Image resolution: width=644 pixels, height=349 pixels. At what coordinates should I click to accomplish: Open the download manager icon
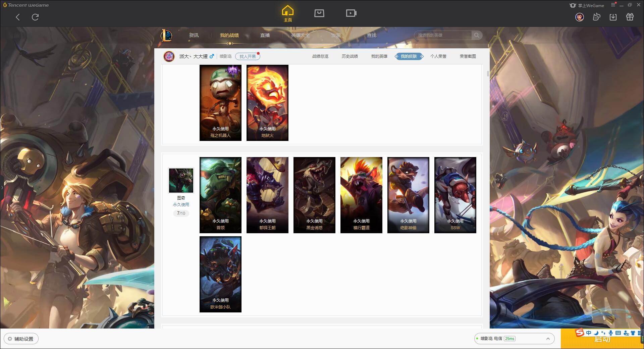tap(613, 17)
